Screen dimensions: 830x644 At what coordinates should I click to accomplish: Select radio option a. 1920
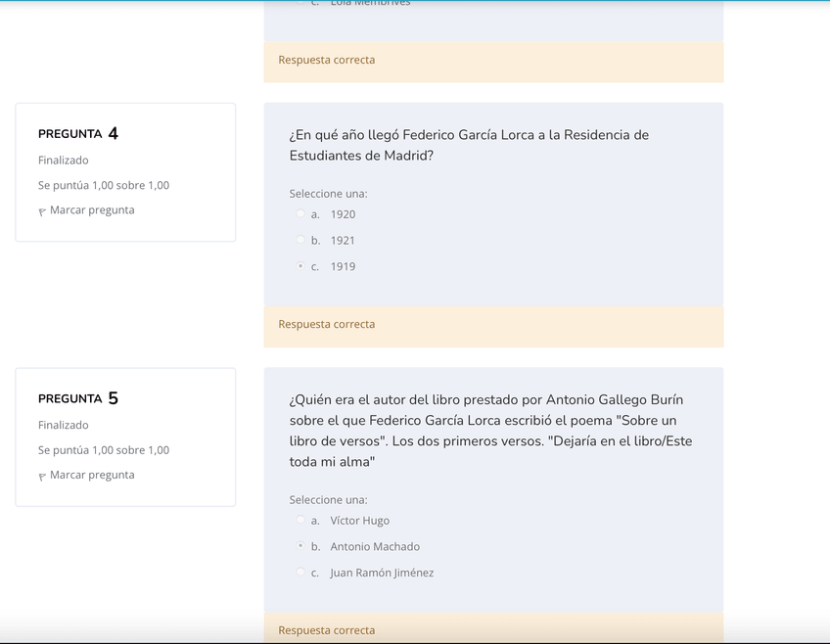click(300, 214)
